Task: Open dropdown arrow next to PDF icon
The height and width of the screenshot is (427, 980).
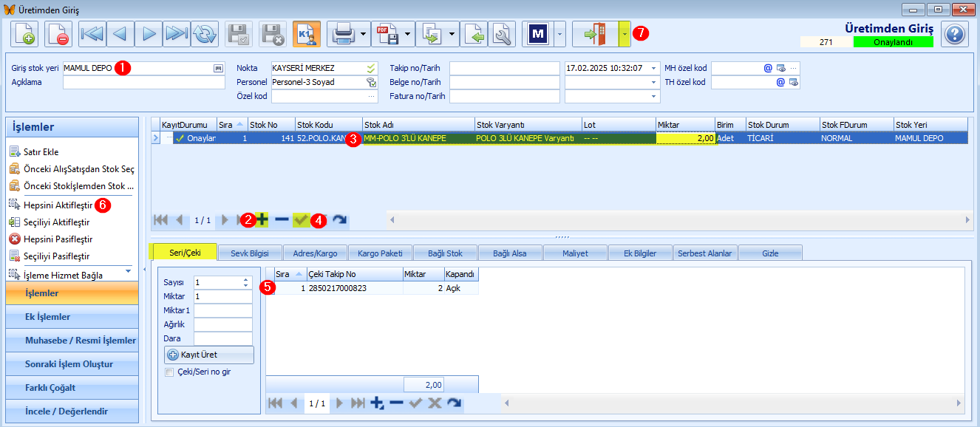Action: 408,34
